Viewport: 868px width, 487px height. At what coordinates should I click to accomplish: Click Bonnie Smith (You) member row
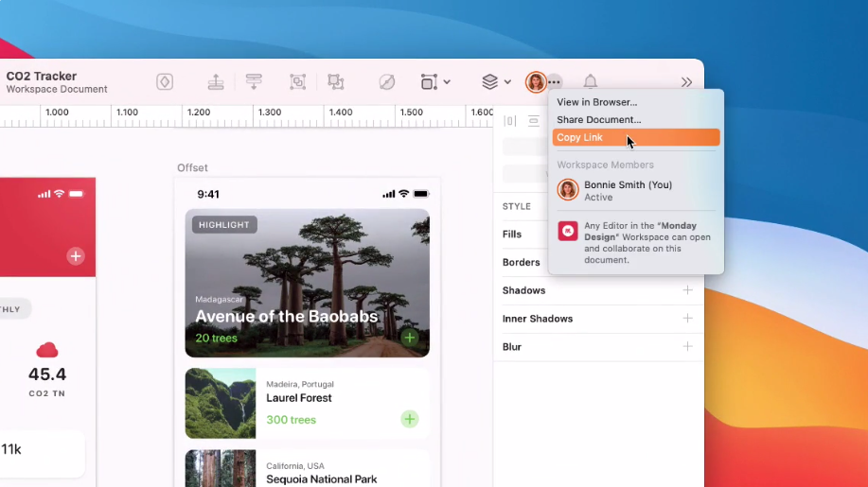click(x=636, y=191)
